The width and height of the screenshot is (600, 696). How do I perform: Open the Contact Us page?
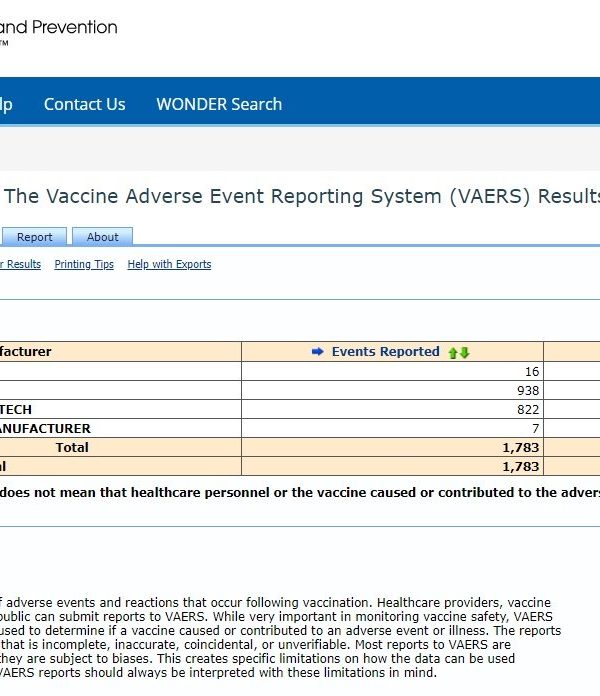click(x=84, y=104)
